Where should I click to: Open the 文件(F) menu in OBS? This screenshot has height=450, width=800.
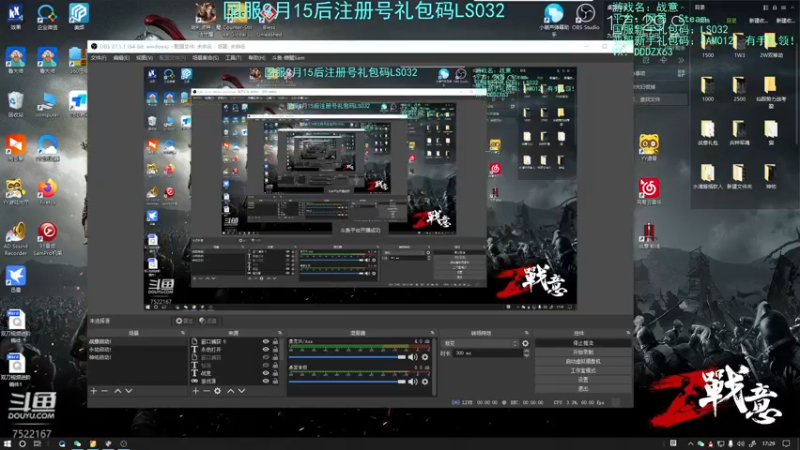pyautogui.click(x=98, y=58)
